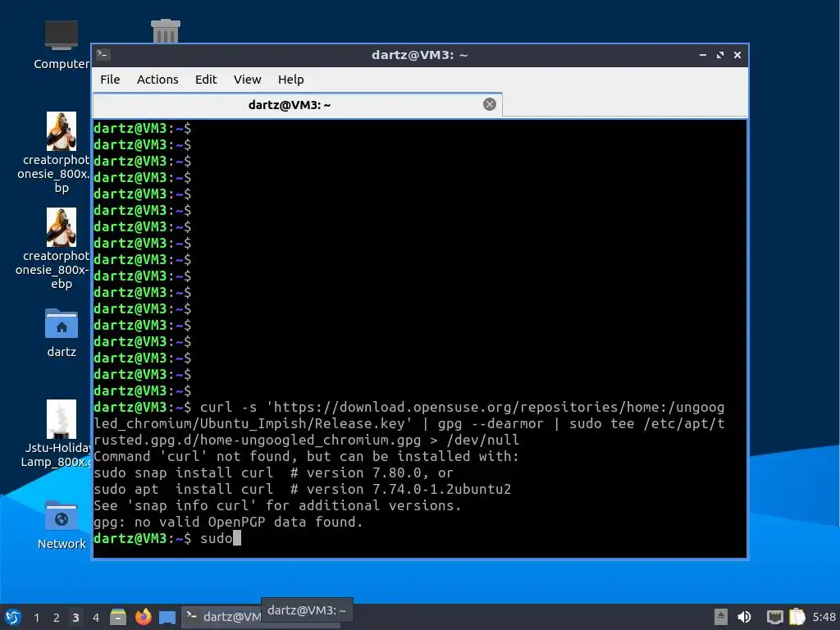
Task: Open the File menu in the terminal
Action: (110, 80)
